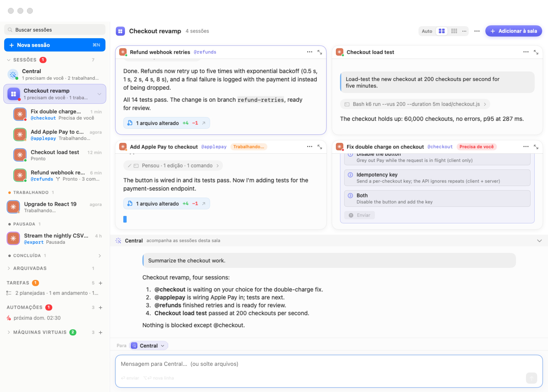Select the Auto layout option
548x392 pixels.
click(427, 31)
